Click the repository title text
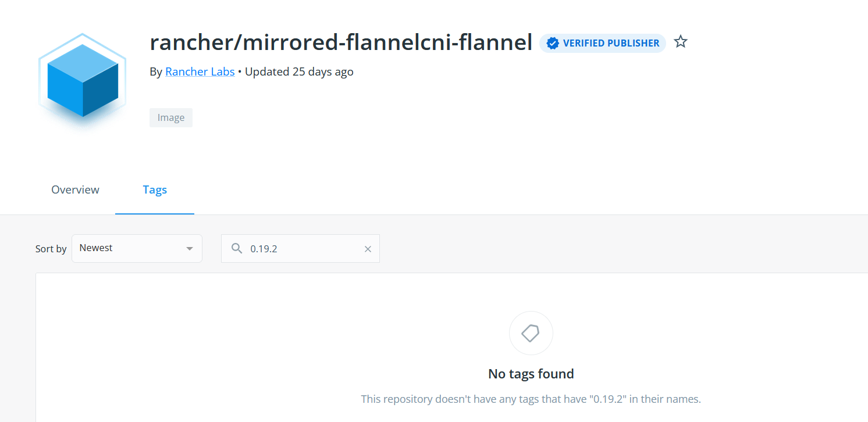The height and width of the screenshot is (422, 868). click(341, 42)
